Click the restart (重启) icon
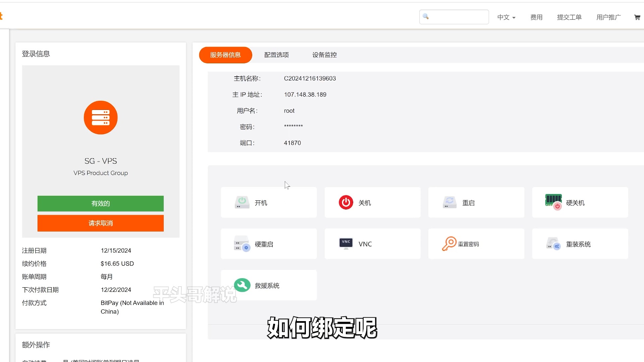 tap(449, 202)
